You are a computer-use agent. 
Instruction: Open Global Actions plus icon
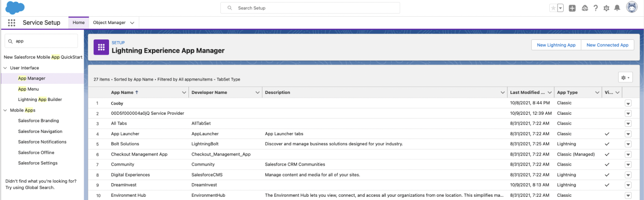pos(572,8)
